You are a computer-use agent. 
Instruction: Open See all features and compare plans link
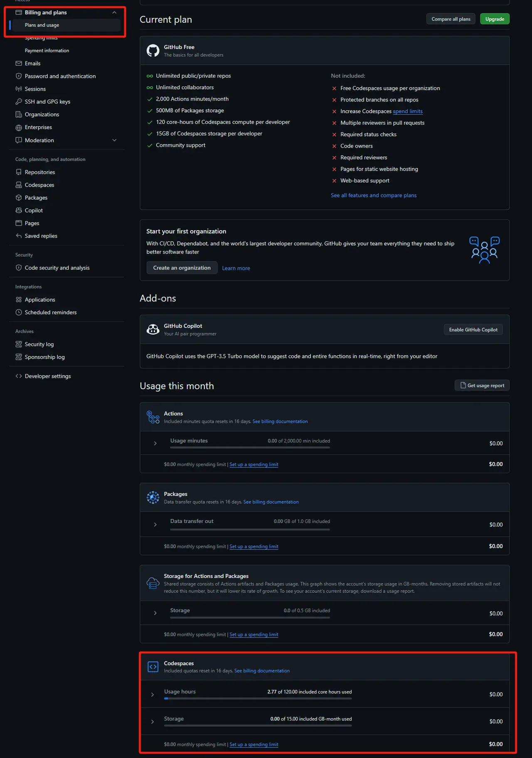(373, 195)
